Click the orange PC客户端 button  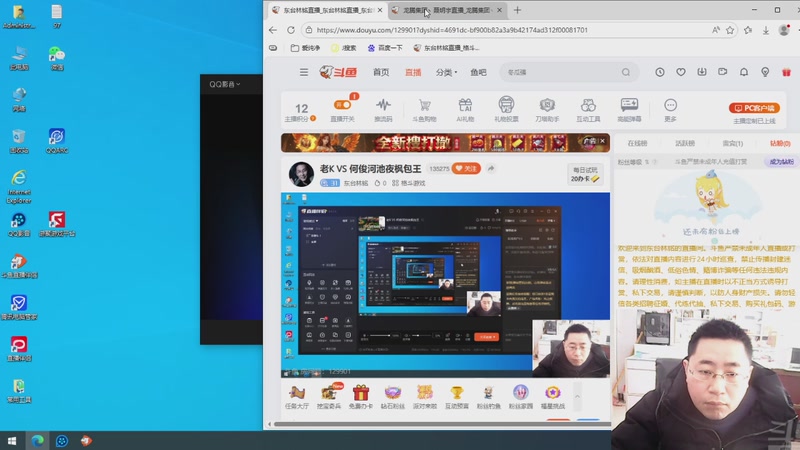click(754, 108)
